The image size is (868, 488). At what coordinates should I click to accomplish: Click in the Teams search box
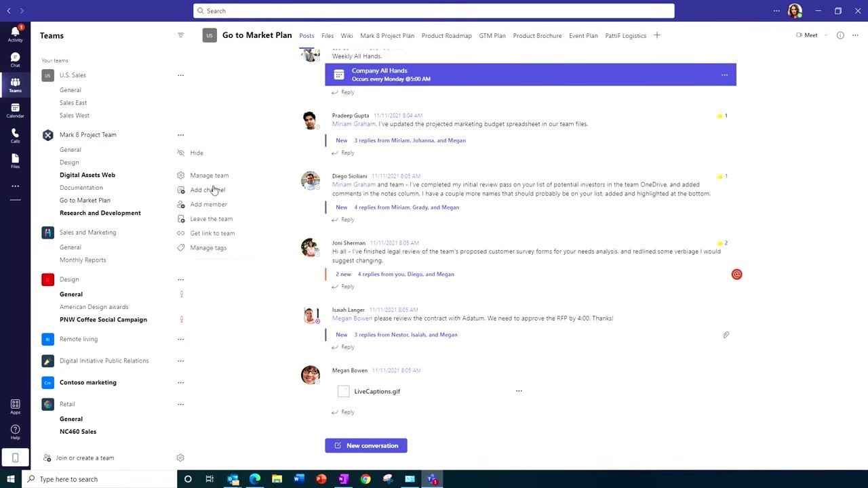[x=434, y=11]
